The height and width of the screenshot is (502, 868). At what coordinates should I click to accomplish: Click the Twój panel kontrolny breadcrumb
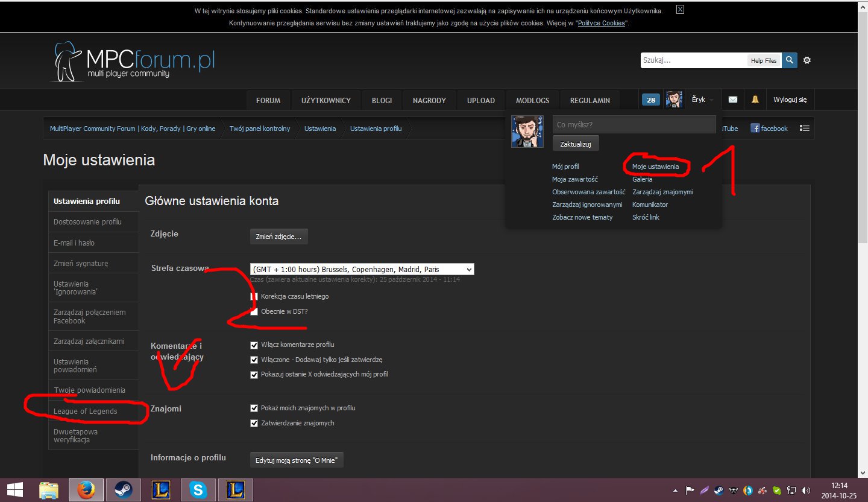(260, 129)
